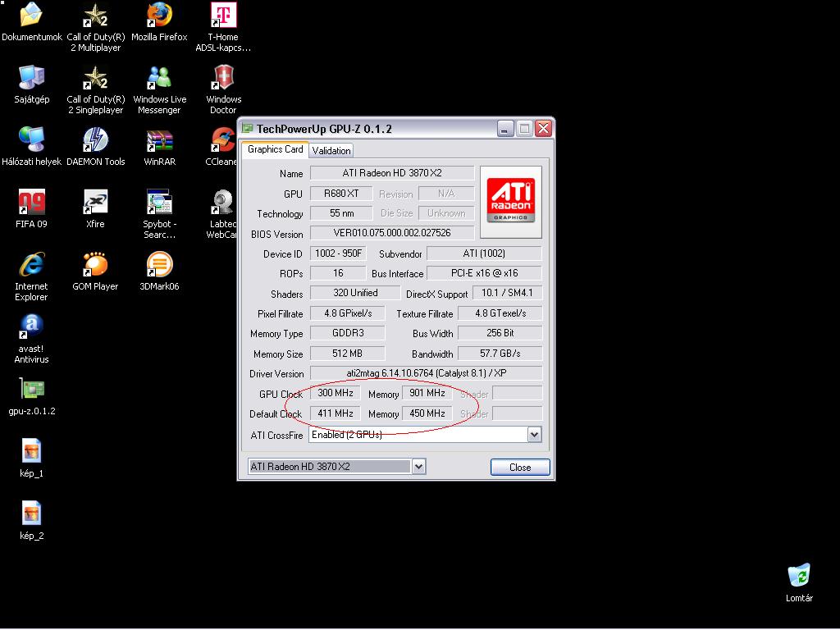Click the Name field ATI Radeon HD 3870 X2
The image size is (840, 630).
[x=392, y=173]
